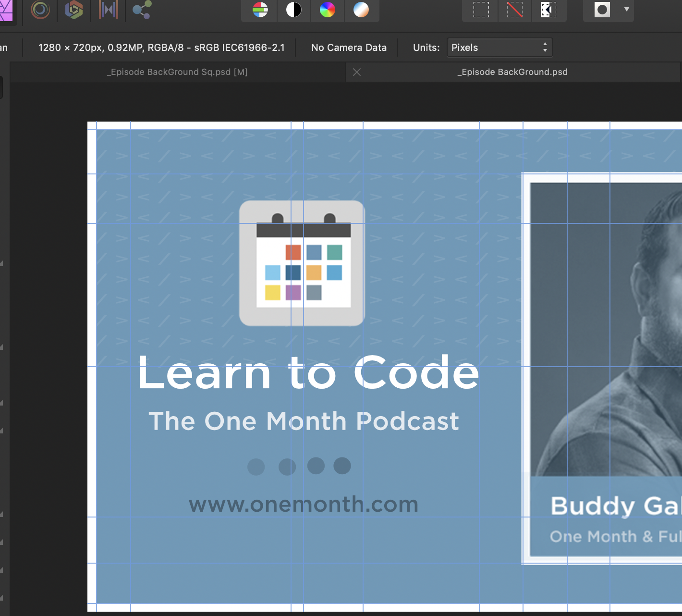This screenshot has height=616, width=682.
Task: Apply Auto Contrast adjustment
Action: coord(293,10)
